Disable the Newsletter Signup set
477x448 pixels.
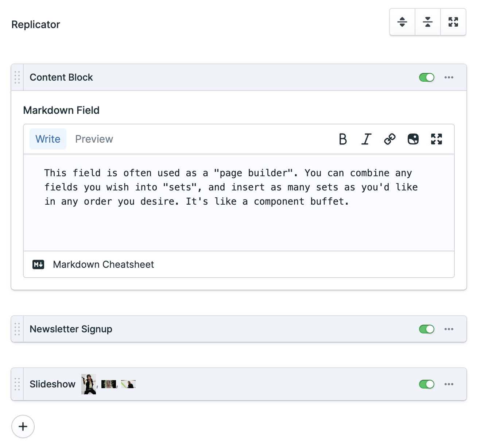(x=426, y=329)
